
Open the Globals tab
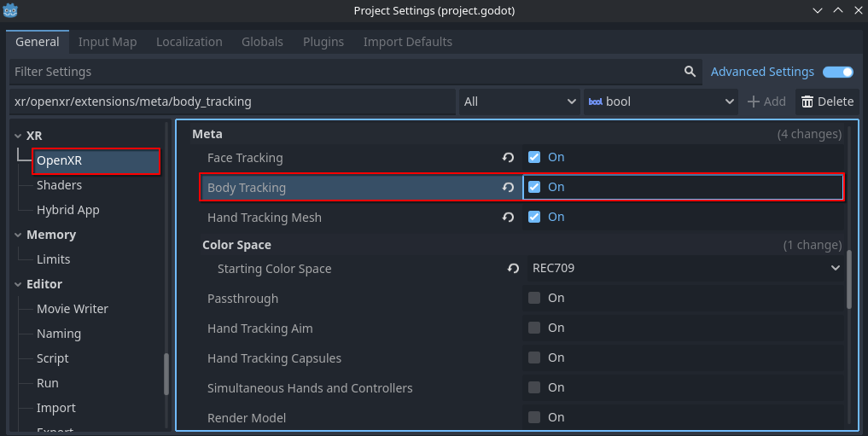tap(262, 42)
